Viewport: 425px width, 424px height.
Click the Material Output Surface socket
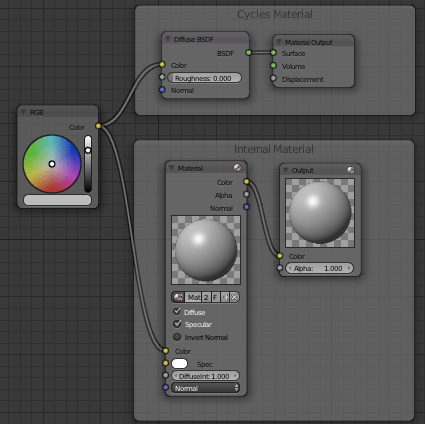[273, 52]
